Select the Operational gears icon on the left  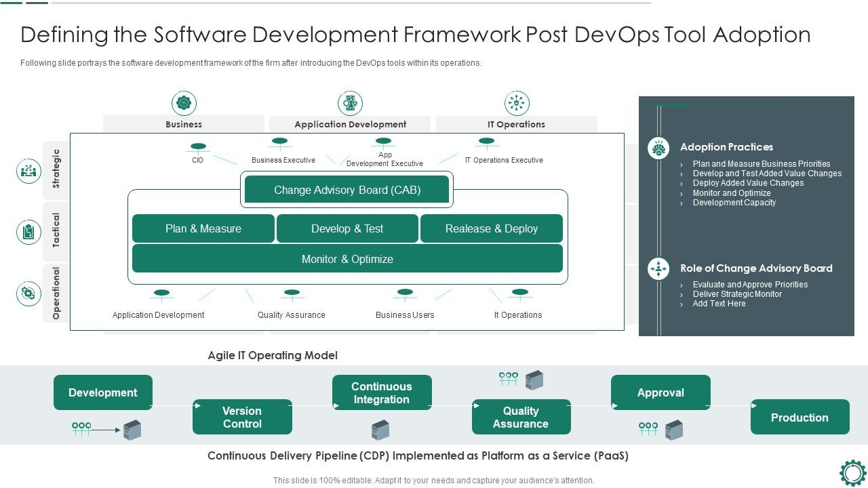tap(28, 293)
